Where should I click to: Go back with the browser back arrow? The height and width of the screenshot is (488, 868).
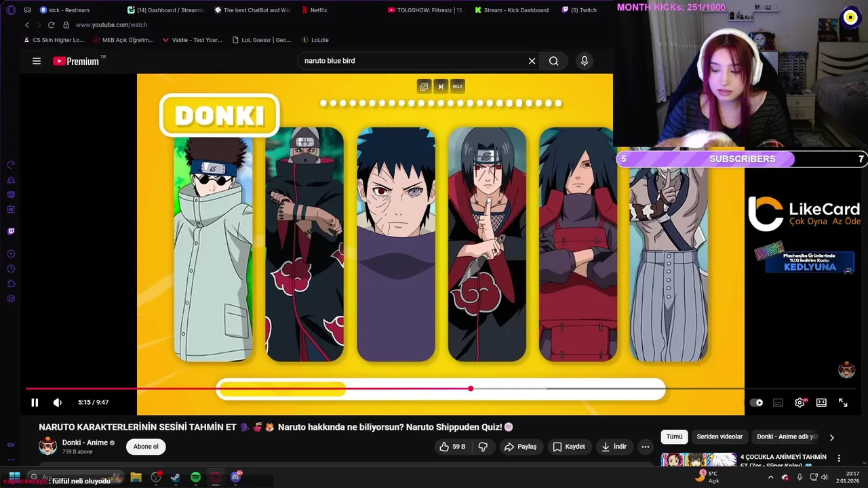point(26,25)
